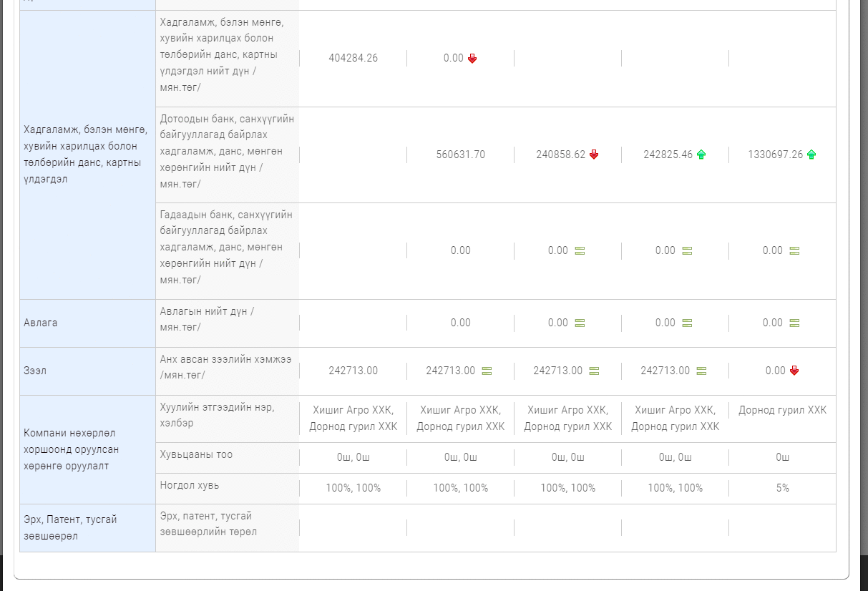Click last unchanged icon in Авлага row
Viewport: 868px width, 591px height.
point(794,323)
